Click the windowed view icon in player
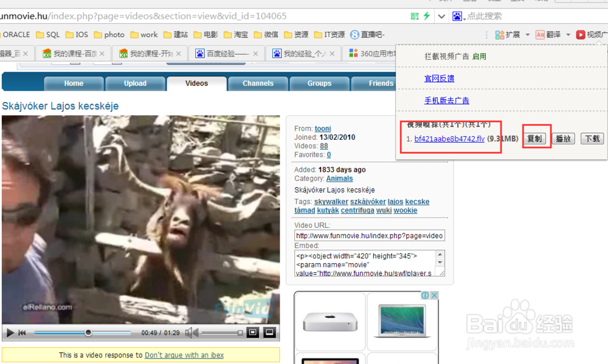 tap(253, 332)
